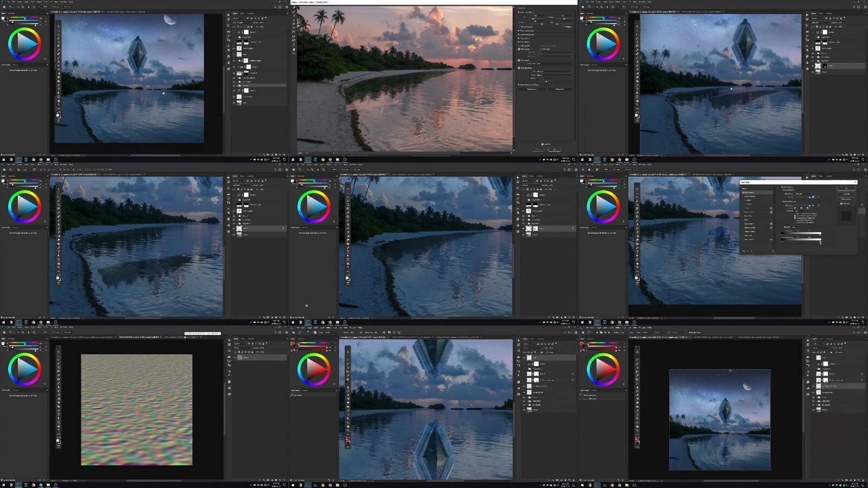This screenshot has width=868, height=488.
Task: Add another Drop Shadow in the Layer Style dialog
Action: pyautogui.click(x=771, y=239)
